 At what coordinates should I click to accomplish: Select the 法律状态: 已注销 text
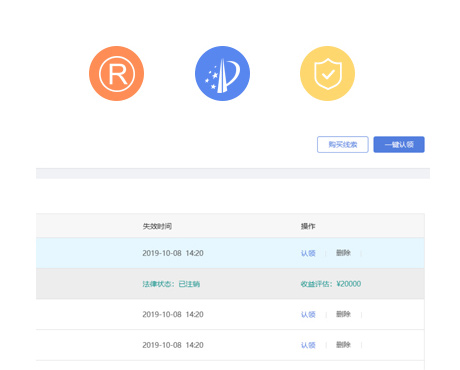(x=171, y=284)
